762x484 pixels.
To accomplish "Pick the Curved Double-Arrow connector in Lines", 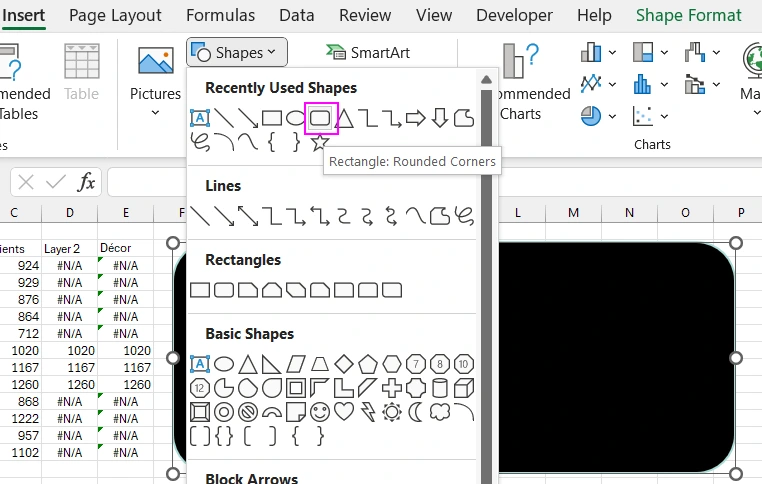I will (x=392, y=216).
